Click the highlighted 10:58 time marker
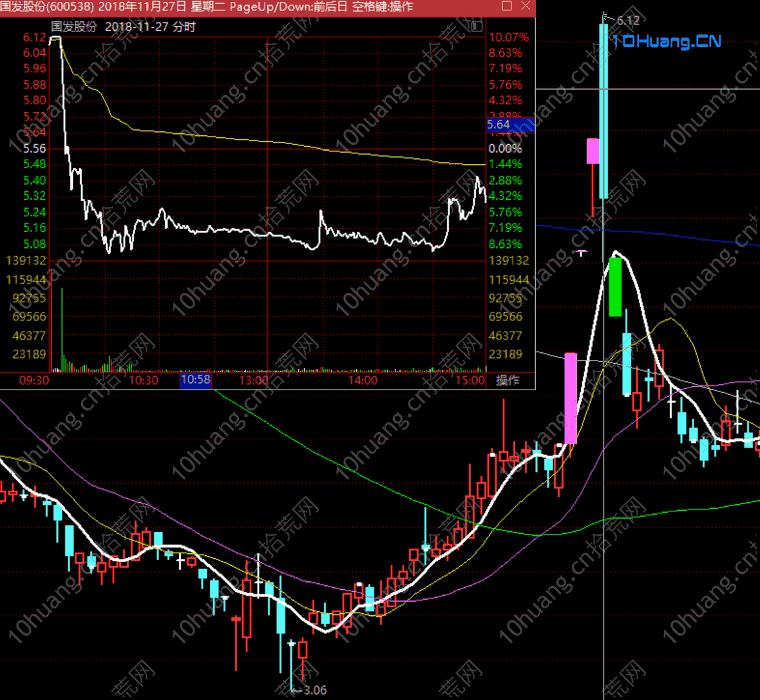Viewport: 760px width, 700px height. [x=196, y=379]
